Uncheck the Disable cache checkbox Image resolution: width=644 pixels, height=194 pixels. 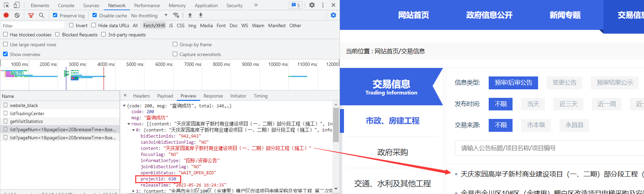pyautogui.click(x=95, y=15)
